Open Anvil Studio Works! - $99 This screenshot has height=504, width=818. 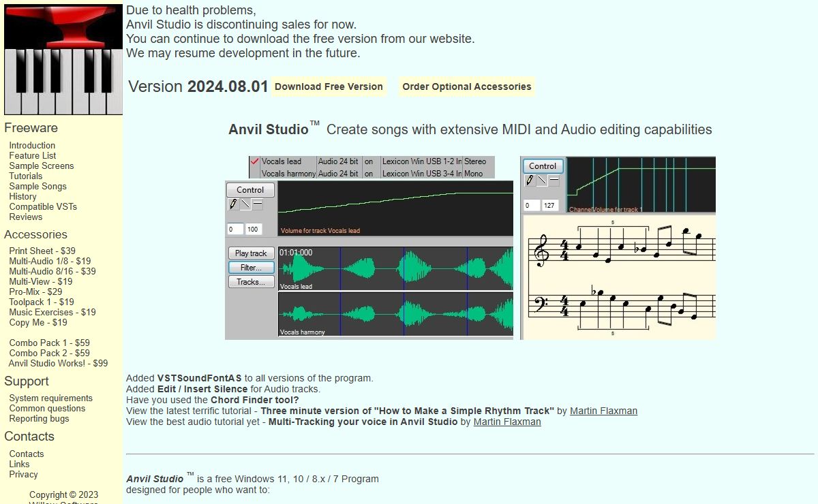(59, 363)
